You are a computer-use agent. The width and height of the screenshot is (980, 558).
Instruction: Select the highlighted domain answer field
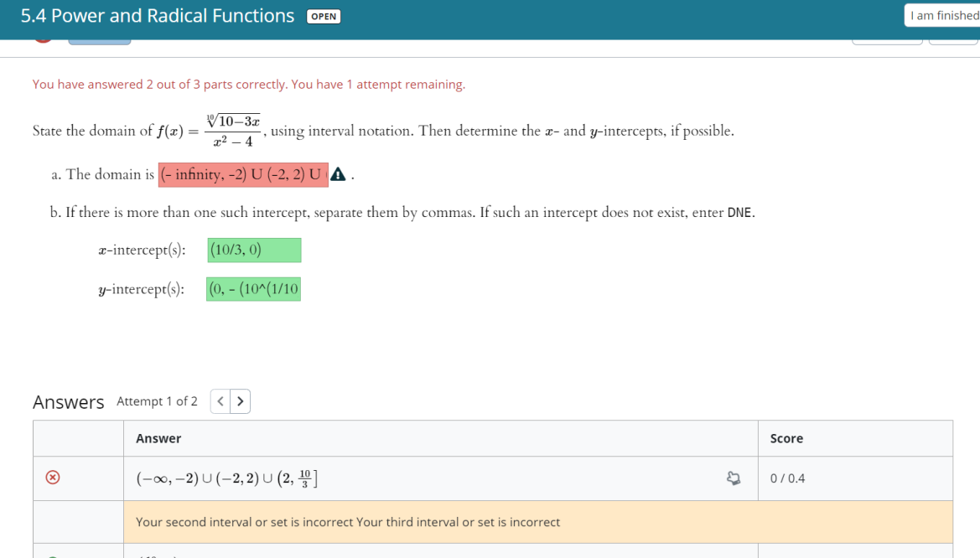pyautogui.click(x=243, y=173)
